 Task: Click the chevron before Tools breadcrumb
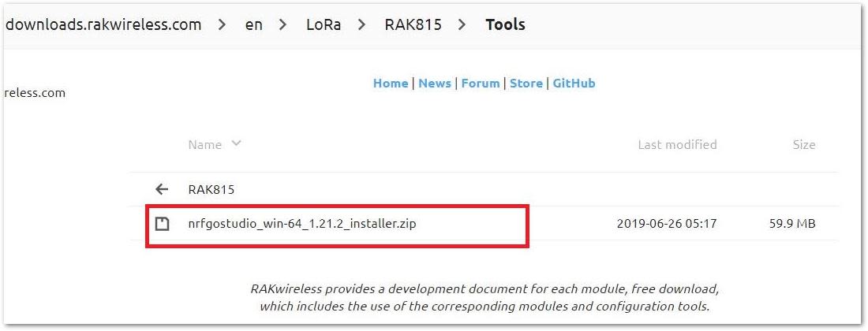point(462,25)
